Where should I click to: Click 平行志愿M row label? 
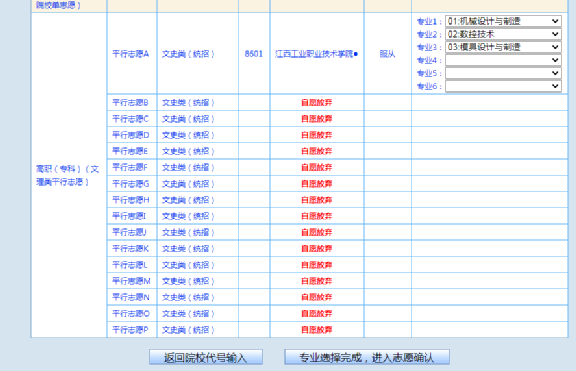[131, 281]
